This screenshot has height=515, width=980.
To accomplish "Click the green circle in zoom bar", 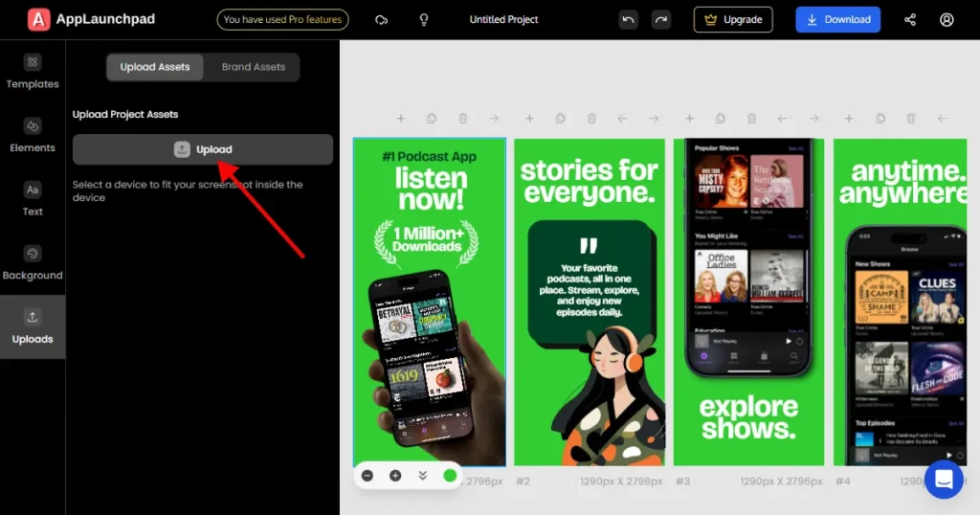I will tap(450, 476).
